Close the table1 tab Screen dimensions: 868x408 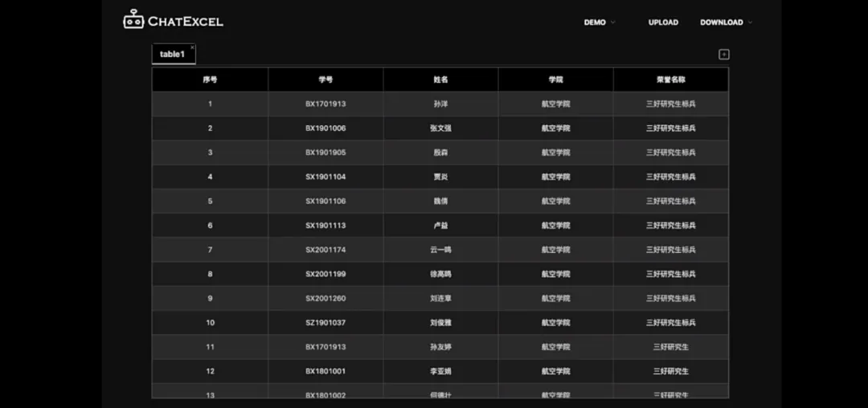tap(192, 47)
